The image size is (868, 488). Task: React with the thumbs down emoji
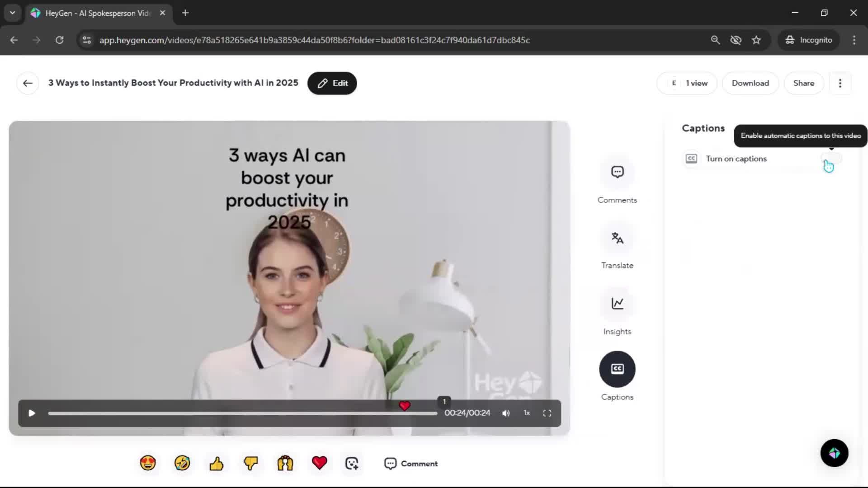pos(251,463)
